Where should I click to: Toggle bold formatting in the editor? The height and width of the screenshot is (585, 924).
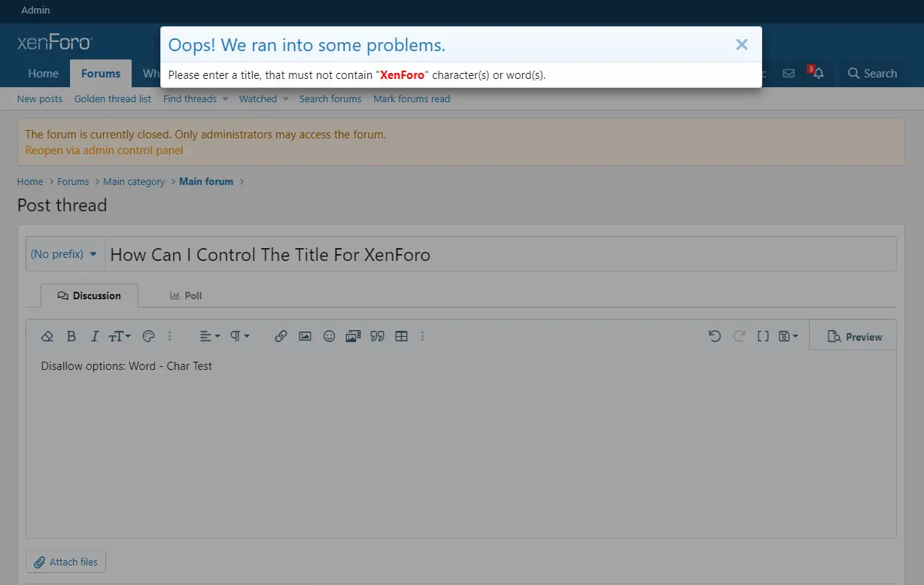click(71, 336)
